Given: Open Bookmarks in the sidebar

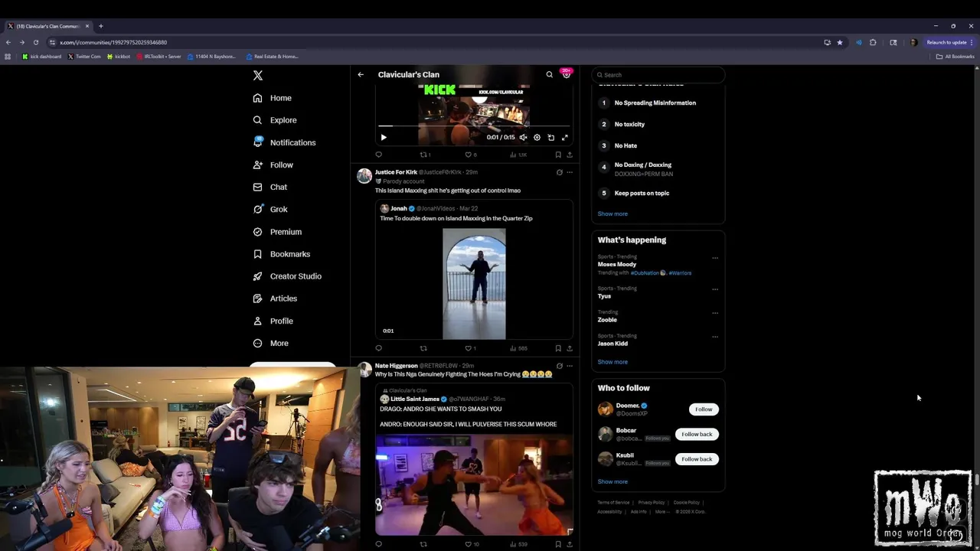Looking at the screenshot, I should [282, 254].
